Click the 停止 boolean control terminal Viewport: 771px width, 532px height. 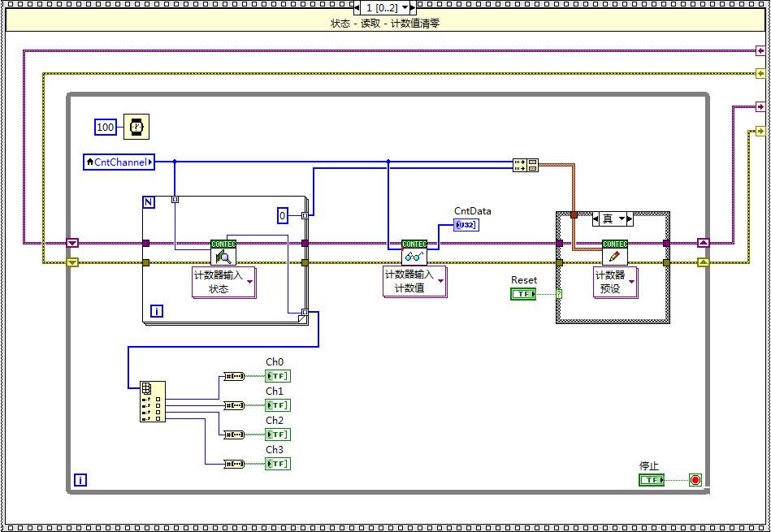click(x=651, y=480)
